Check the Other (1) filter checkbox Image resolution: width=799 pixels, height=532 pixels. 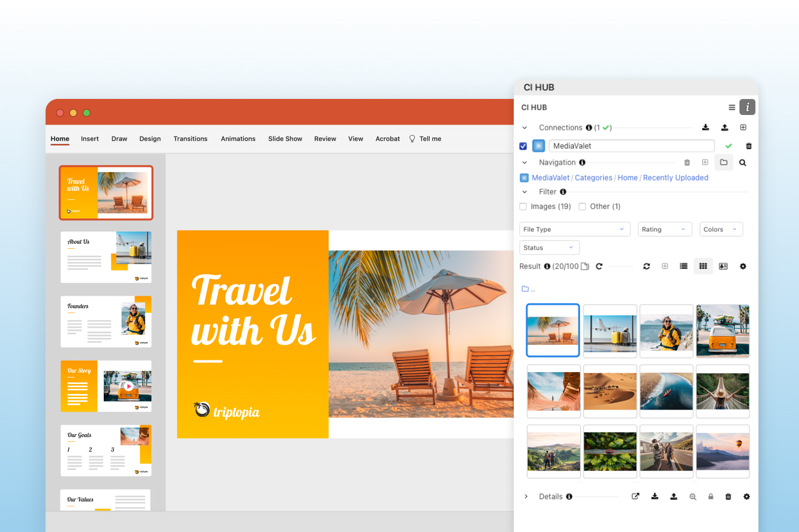582,206
